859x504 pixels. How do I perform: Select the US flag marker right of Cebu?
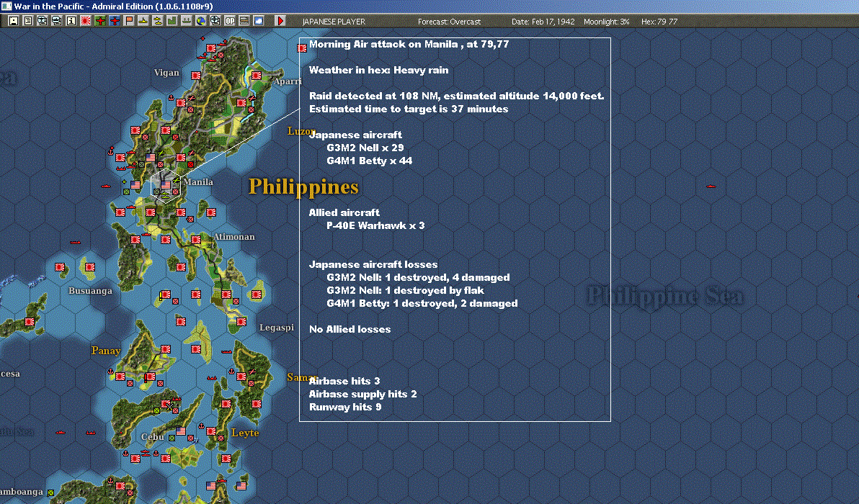tap(181, 431)
